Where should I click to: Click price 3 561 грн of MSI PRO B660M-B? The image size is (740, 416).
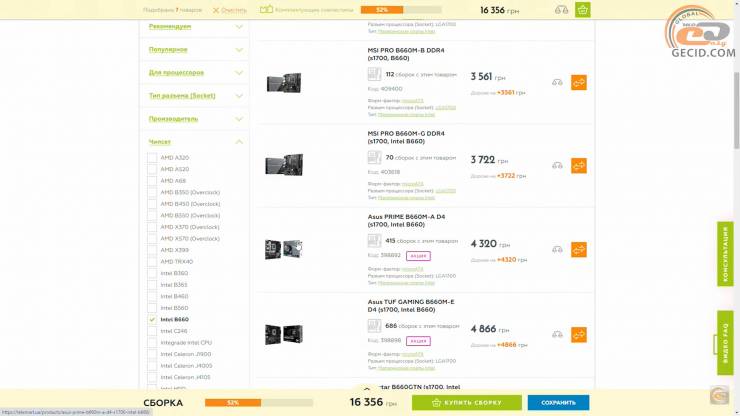(x=488, y=77)
